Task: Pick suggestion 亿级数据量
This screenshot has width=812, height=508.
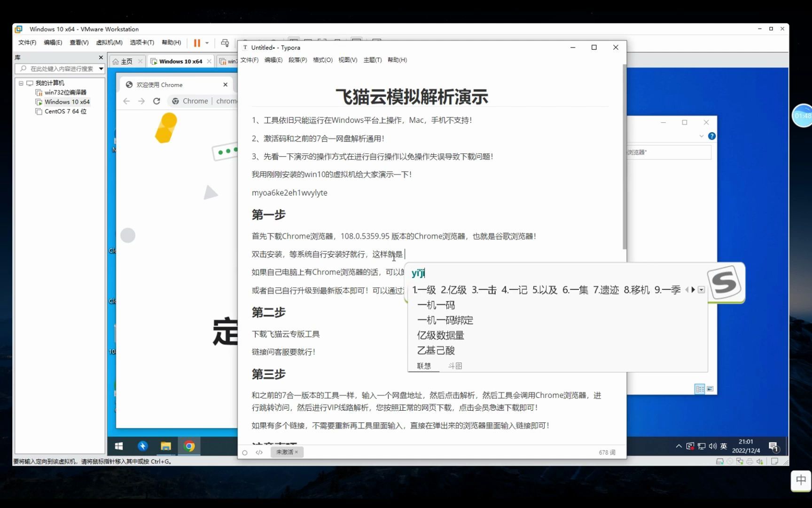Action: click(440, 335)
